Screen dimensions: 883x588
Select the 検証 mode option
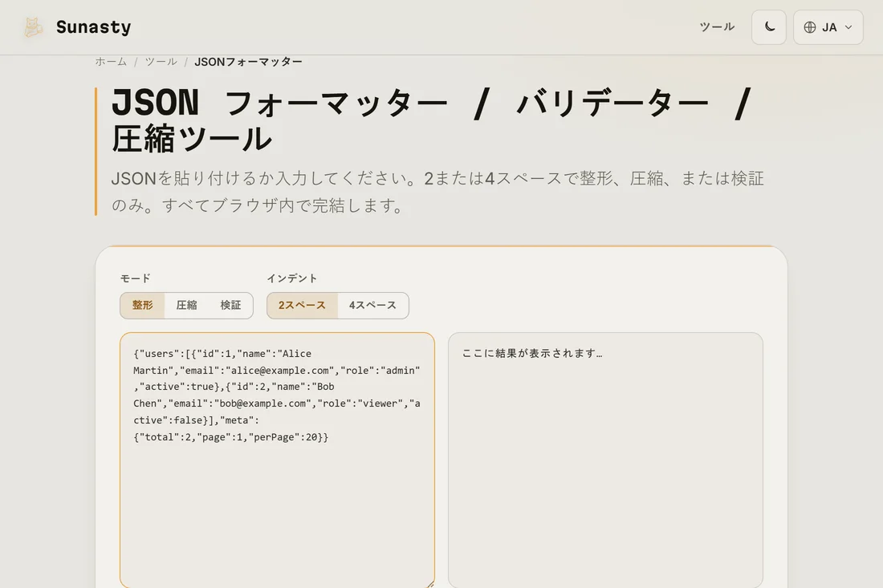point(230,305)
